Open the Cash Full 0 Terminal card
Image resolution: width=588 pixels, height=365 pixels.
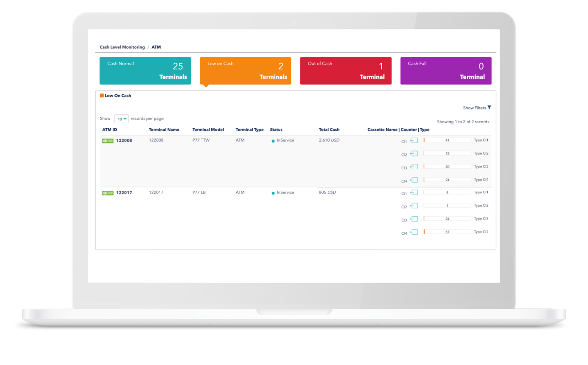pyautogui.click(x=446, y=71)
